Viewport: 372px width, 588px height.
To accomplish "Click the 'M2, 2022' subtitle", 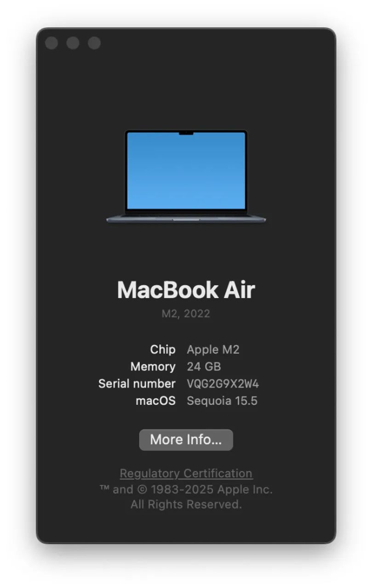I will click(x=186, y=314).
